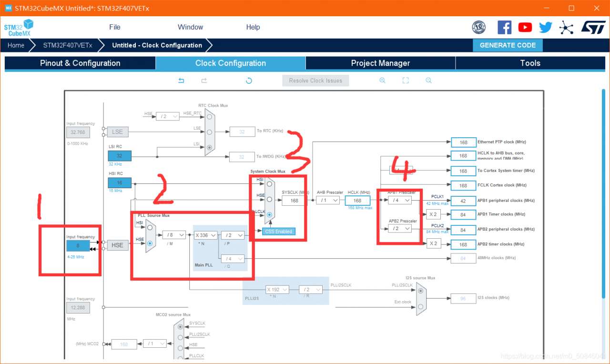This screenshot has height=364, width=610.
Task: Open the APB1 Prescaler dropdown showing /4
Action: pos(400,201)
